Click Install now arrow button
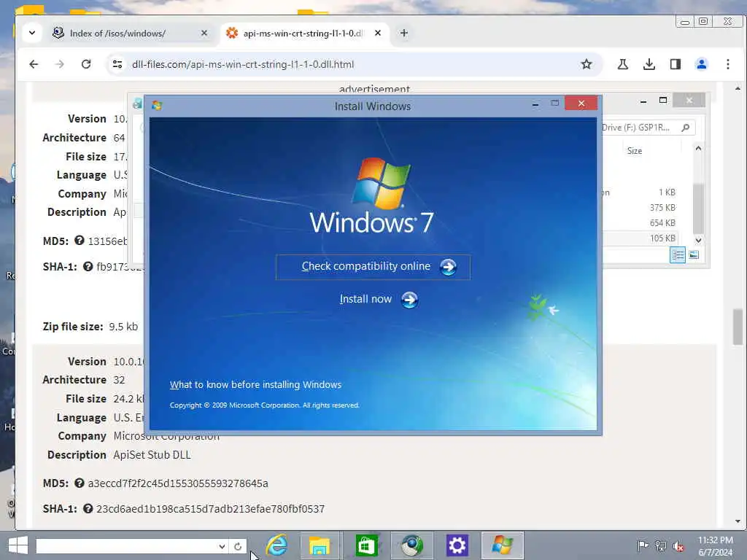Screen dimensions: 747x560 tap(409, 300)
